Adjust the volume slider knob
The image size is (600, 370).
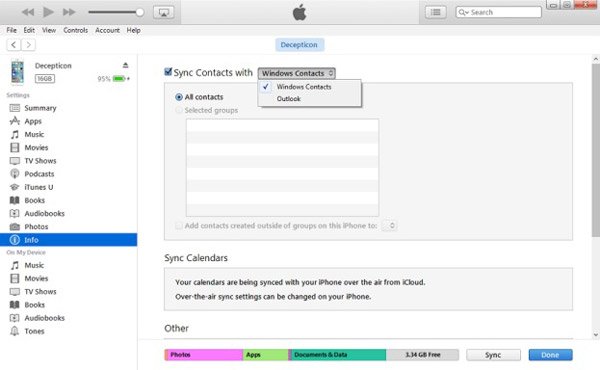pyautogui.click(x=140, y=12)
